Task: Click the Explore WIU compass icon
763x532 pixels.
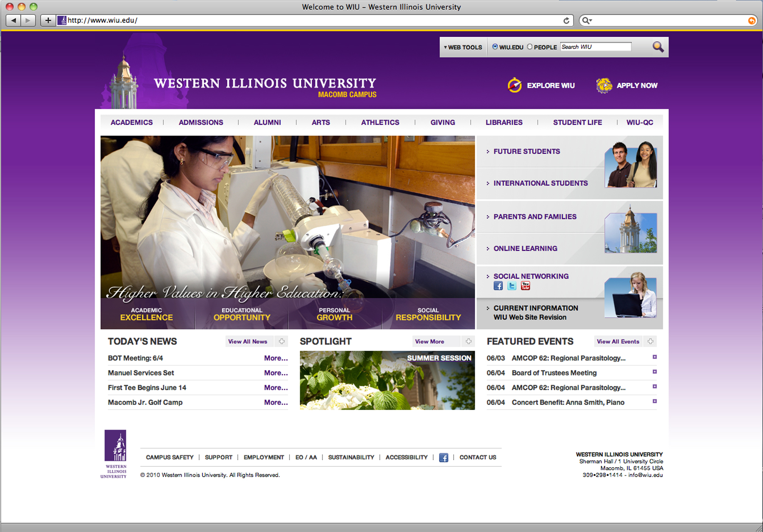Action: pyautogui.click(x=515, y=85)
